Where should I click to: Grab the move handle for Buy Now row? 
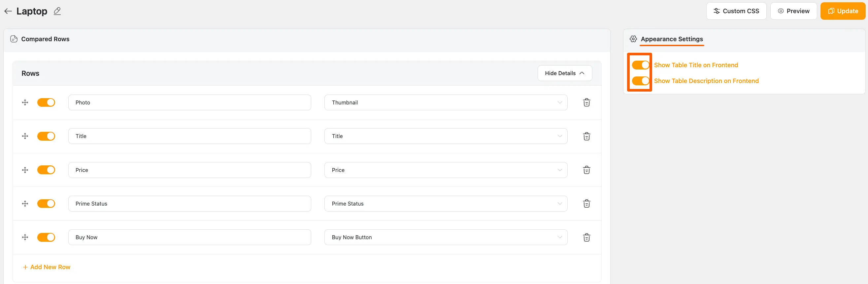[x=25, y=237]
